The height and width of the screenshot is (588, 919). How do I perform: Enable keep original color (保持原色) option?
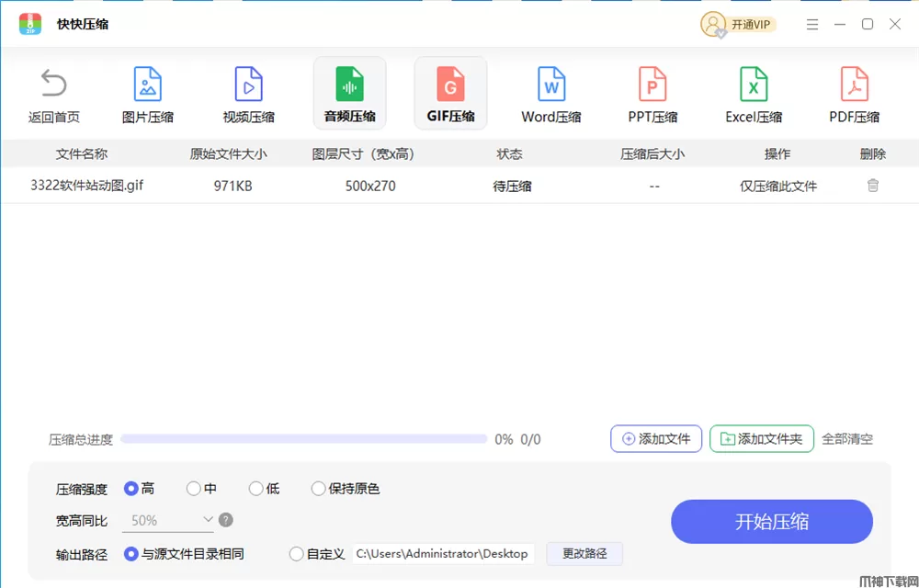[318, 489]
